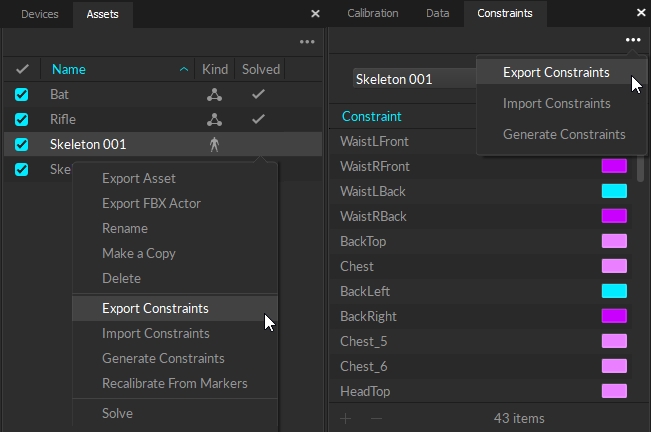This screenshot has width=651, height=432.
Task: Select Generate Constraints in the Constraints panel menu
Action: coord(564,134)
